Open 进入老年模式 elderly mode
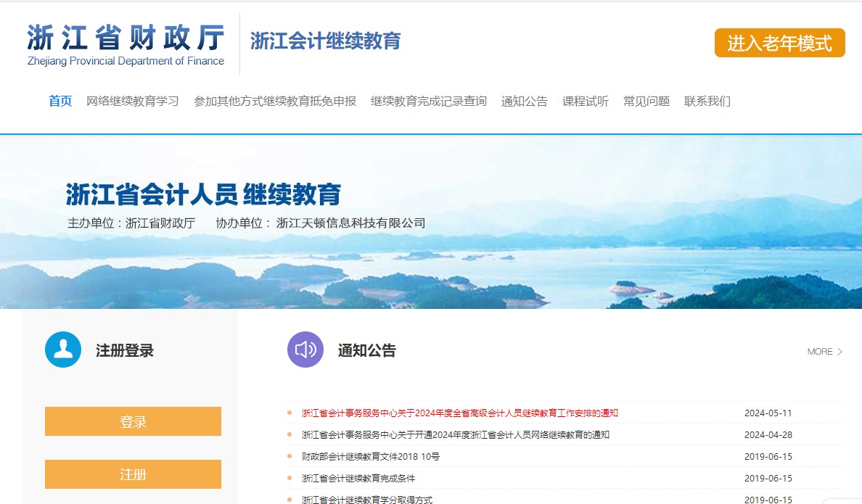 click(x=779, y=43)
